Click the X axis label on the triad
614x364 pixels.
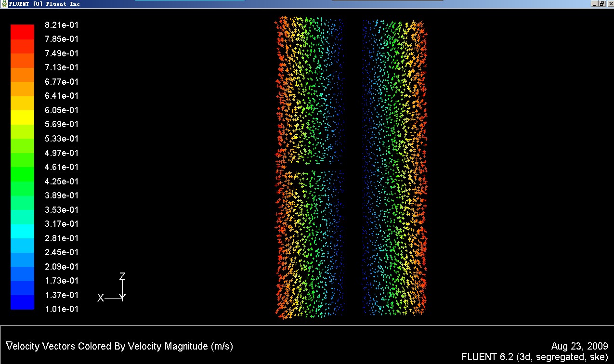(x=101, y=299)
